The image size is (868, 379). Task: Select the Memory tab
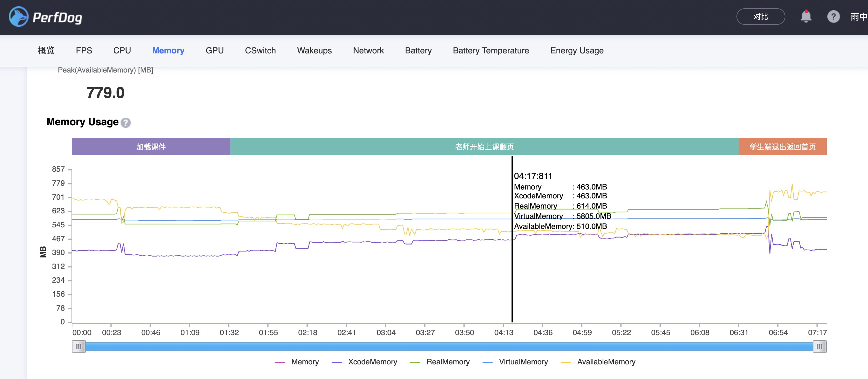click(x=168, y=51)
